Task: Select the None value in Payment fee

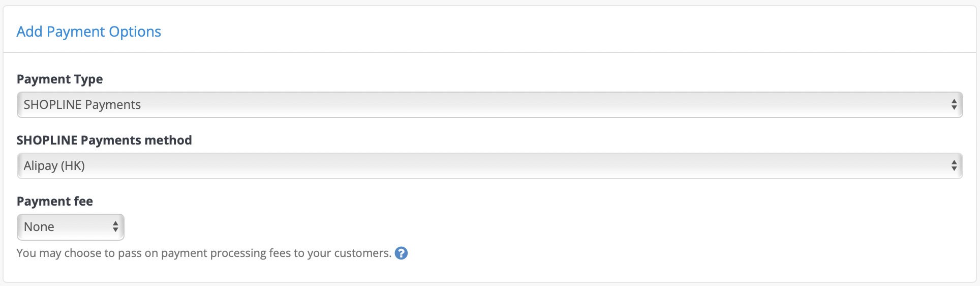Action: click(39, 227)
